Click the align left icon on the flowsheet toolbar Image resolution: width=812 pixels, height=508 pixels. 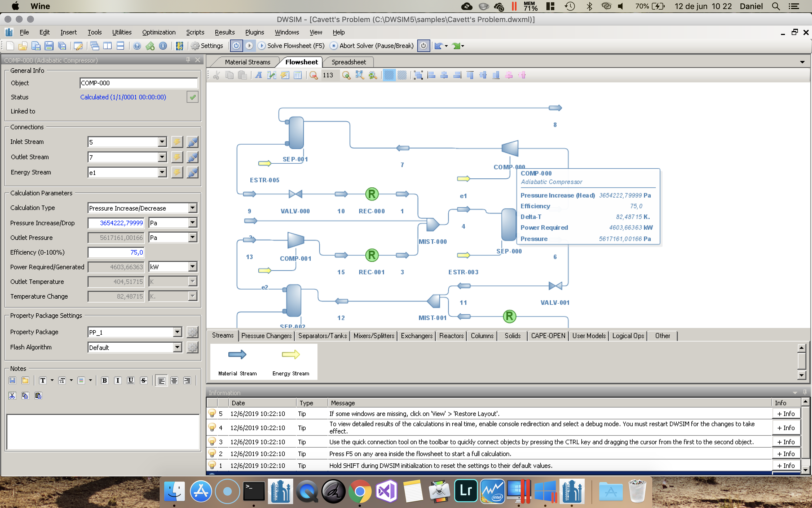click(x=431, y=75)
